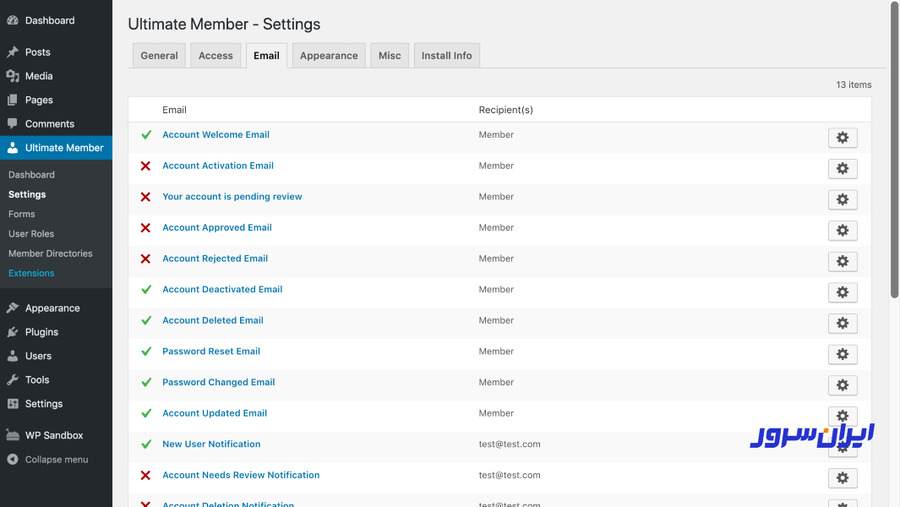Select the Email tab
Screen dimensions: 900x507
pyautogui.click(x=266, y=56)
